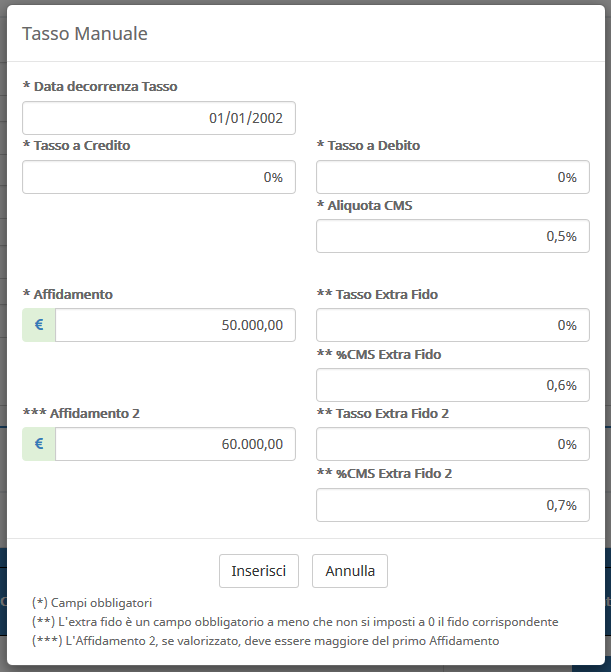Select the Tasso a Credito field
Viewport: 611px width, 672px height.
(159, 177)
